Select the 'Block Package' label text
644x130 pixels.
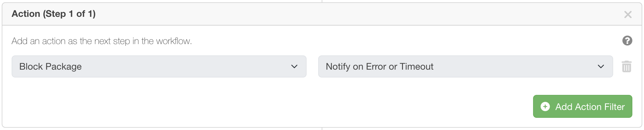(x=50, y=66)
